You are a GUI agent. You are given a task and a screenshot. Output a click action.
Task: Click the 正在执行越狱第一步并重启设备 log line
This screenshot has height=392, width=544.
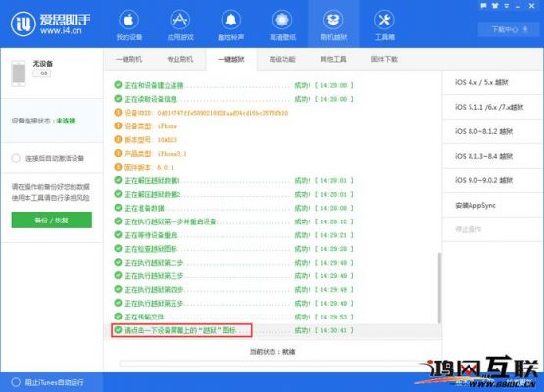coord(233,221)
